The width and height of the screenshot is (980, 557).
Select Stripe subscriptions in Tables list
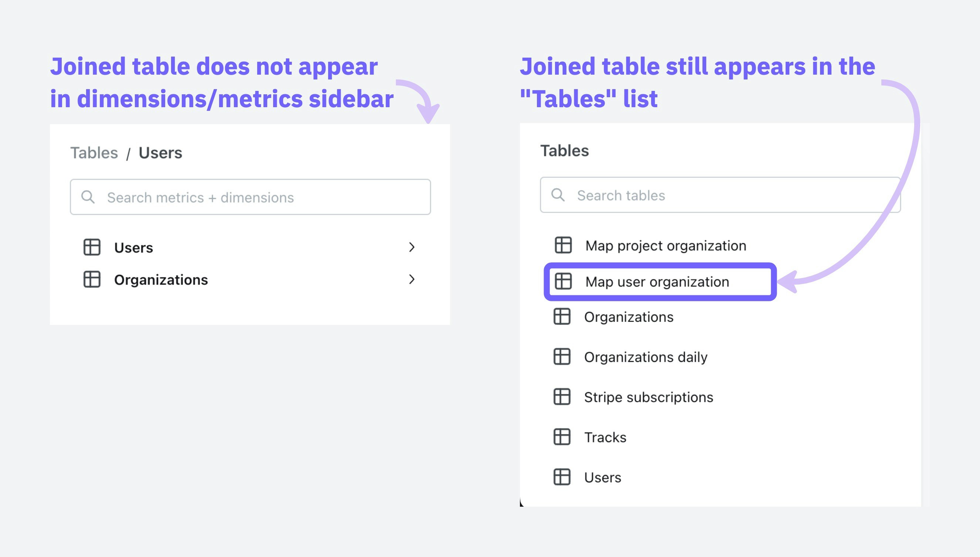pyautogui.click(x=649, y=397)
